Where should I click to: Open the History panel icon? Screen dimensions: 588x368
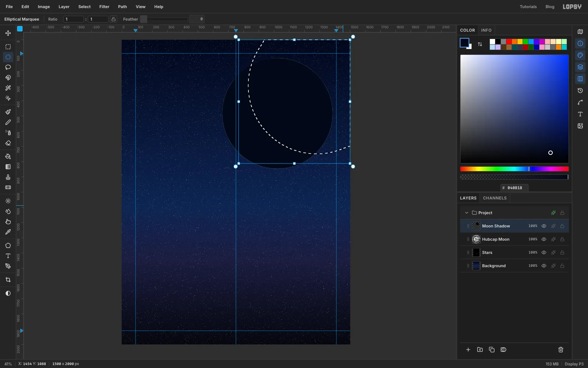coord(580,91)
